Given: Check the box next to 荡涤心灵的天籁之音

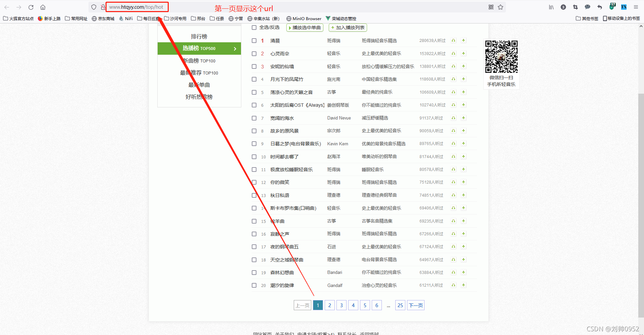Looking at the screenshot, I should tap(254, 92).
